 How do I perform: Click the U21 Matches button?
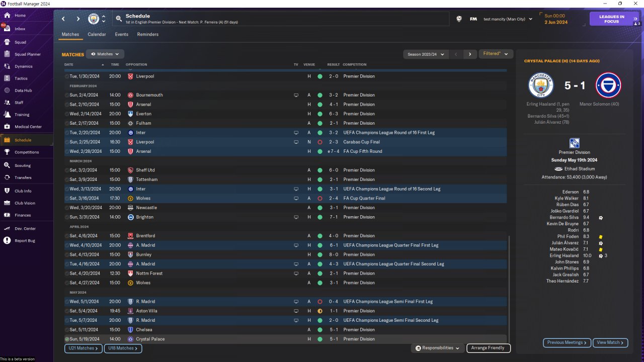(84, 348)
